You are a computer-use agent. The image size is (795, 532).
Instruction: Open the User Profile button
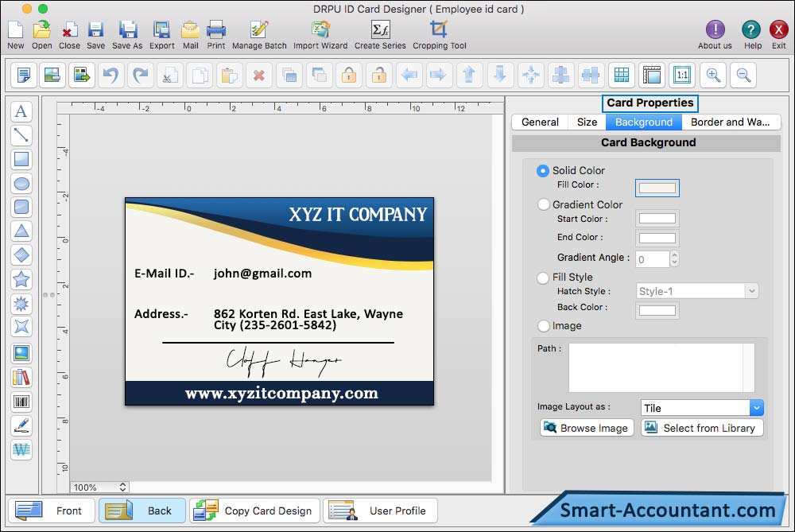380,511
